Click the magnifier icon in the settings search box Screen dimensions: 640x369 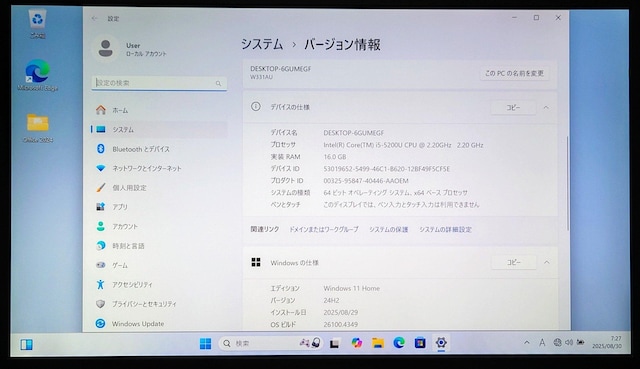[218, 83]
